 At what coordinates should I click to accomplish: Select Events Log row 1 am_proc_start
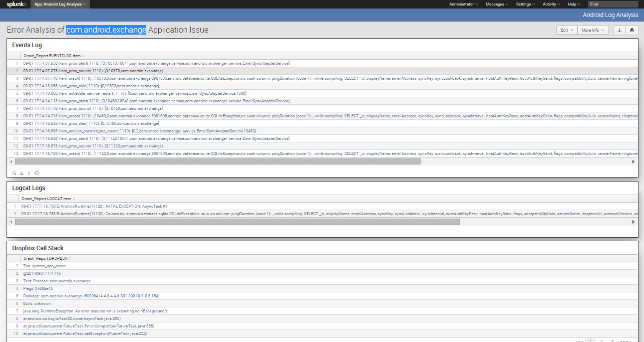[323, 63]
